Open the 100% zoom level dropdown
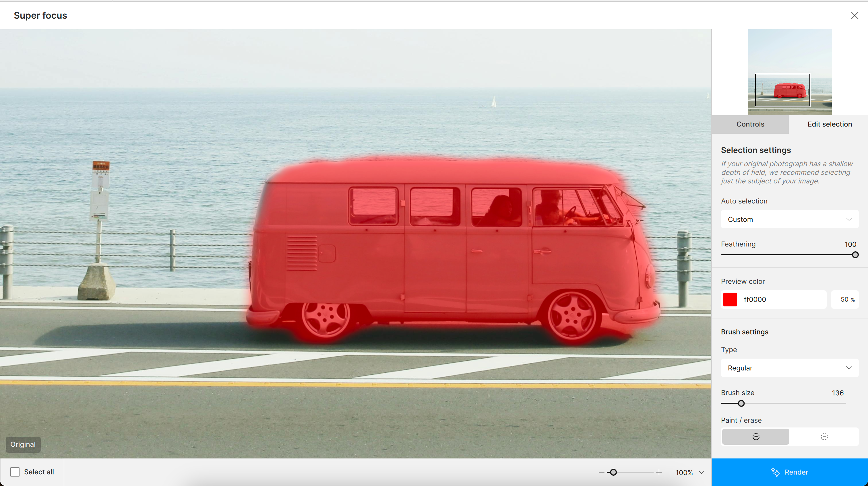The width and height of the screenshot is (868, 486). [x=701, y=472]
